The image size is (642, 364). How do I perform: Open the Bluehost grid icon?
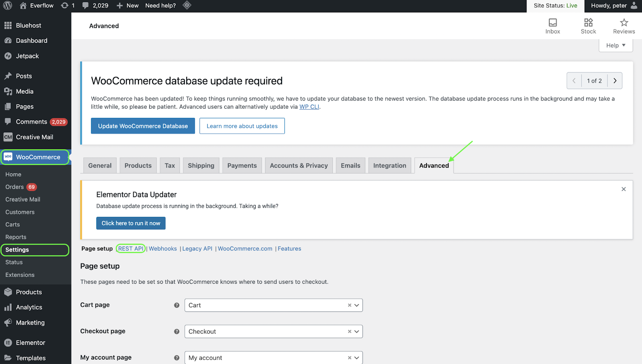(8, 25)
